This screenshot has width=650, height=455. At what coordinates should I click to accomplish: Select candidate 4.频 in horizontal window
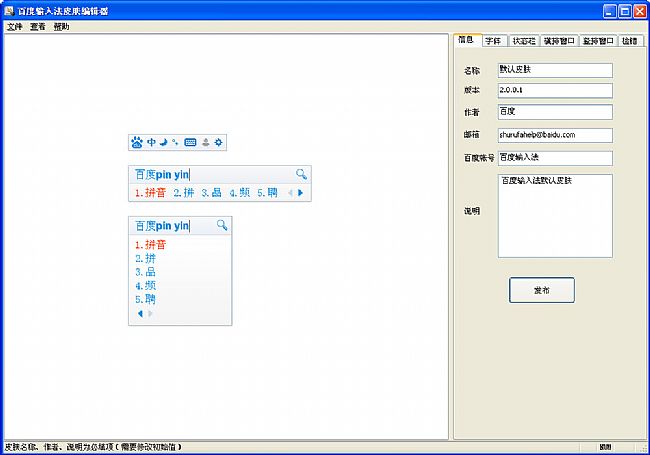coord(240,193)
